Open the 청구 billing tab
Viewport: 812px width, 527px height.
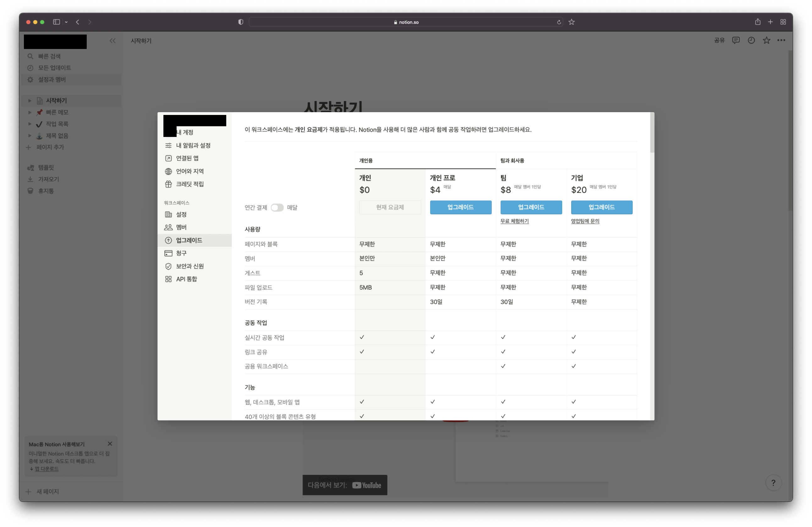pos(195,253)
